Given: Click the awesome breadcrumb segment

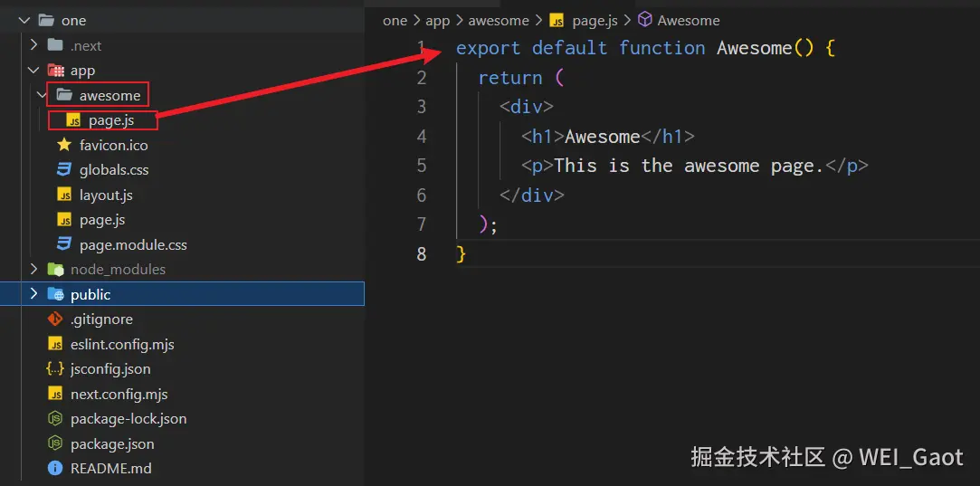Looking at the screenshot, I should pyautogui.click(x=498, y=20).
